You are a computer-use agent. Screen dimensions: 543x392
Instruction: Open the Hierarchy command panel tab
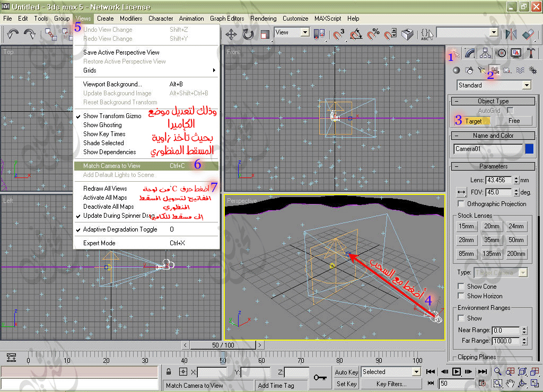[485, 53]
